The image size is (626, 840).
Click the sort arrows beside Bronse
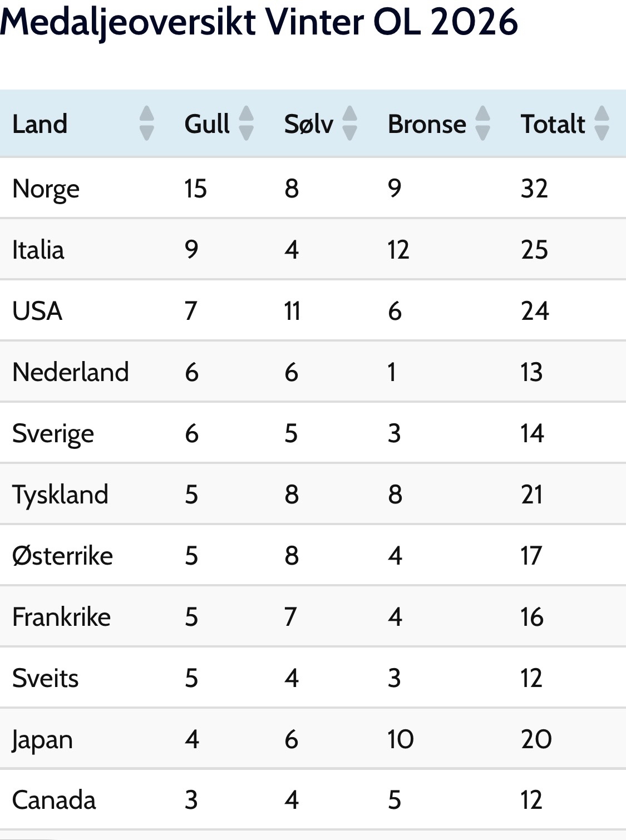click(x=482, y=123)
